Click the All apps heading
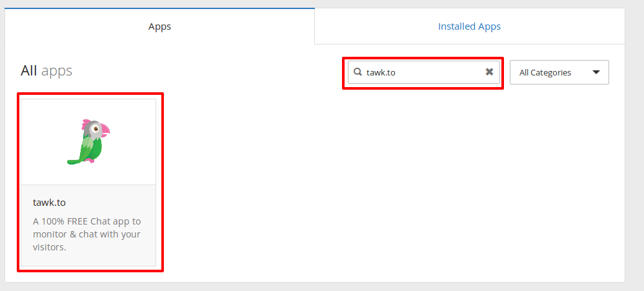The height and width of the screenshot is (291, 644). pyautogui.click(x=46, y=70)
